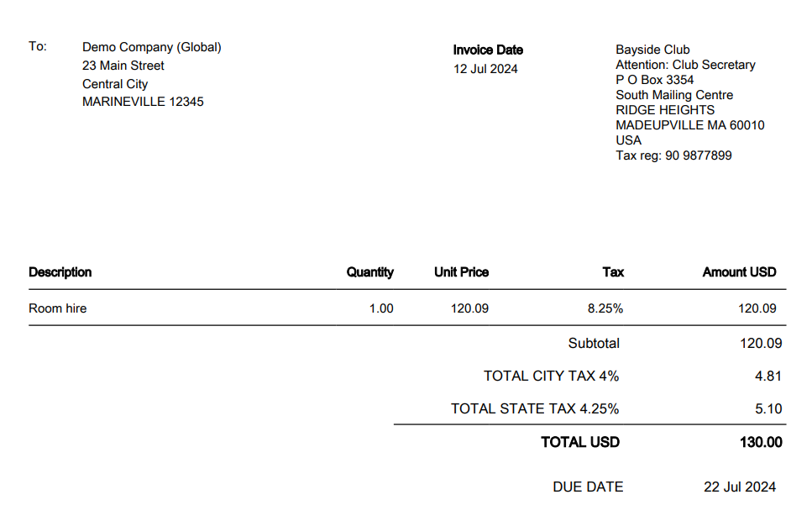Click the Description column header
Viewport: 812px width, 521px height.
60,272
